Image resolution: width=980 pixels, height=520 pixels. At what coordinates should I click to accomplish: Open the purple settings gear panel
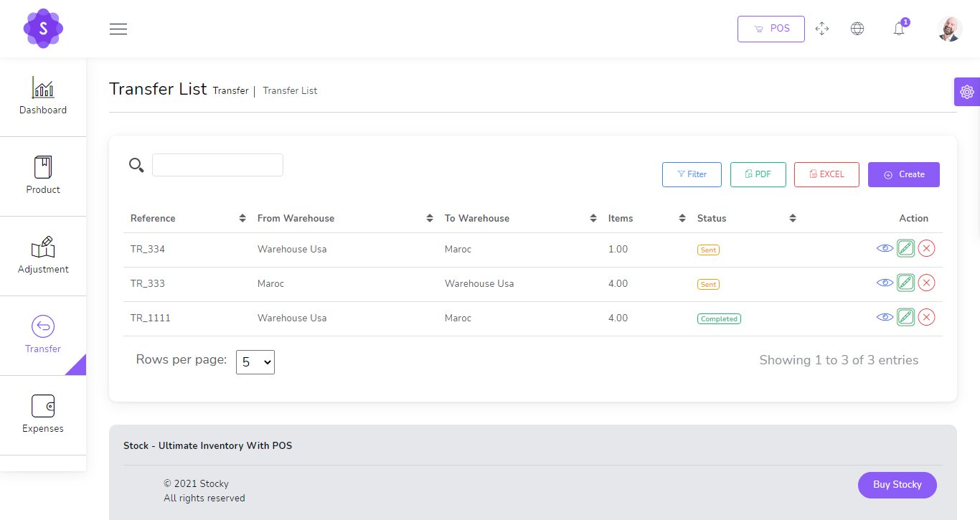(966, 92)
